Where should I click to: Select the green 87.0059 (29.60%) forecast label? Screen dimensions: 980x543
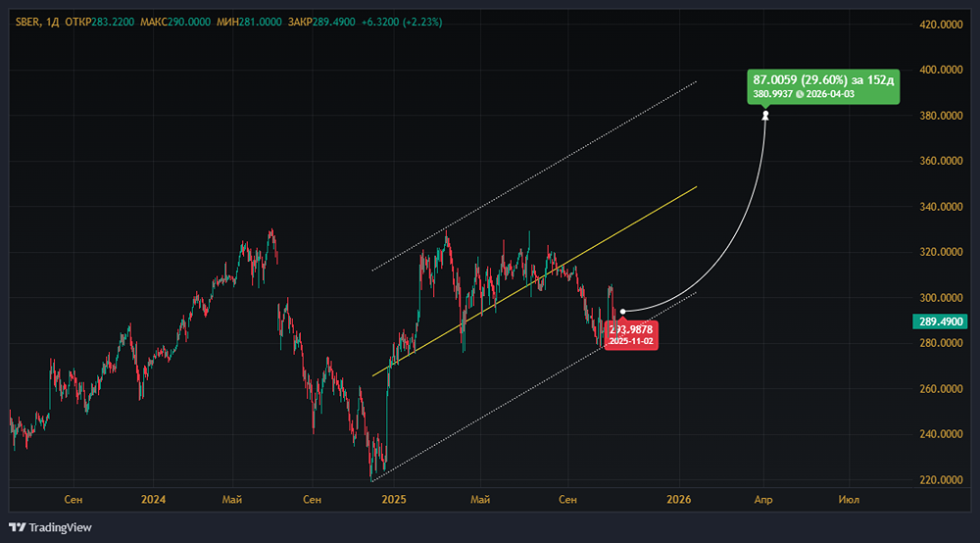click(823, 87)
